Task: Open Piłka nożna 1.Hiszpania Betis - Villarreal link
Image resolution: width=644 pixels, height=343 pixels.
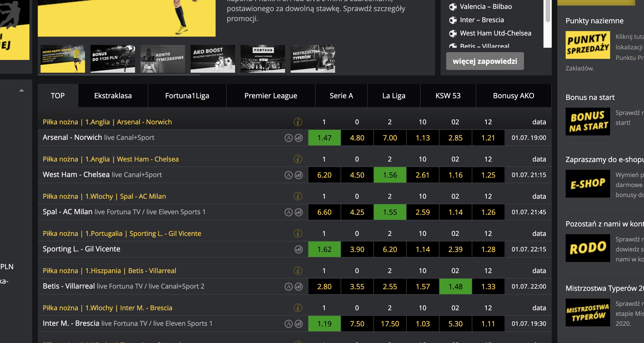Action: (x=109, y=271)
